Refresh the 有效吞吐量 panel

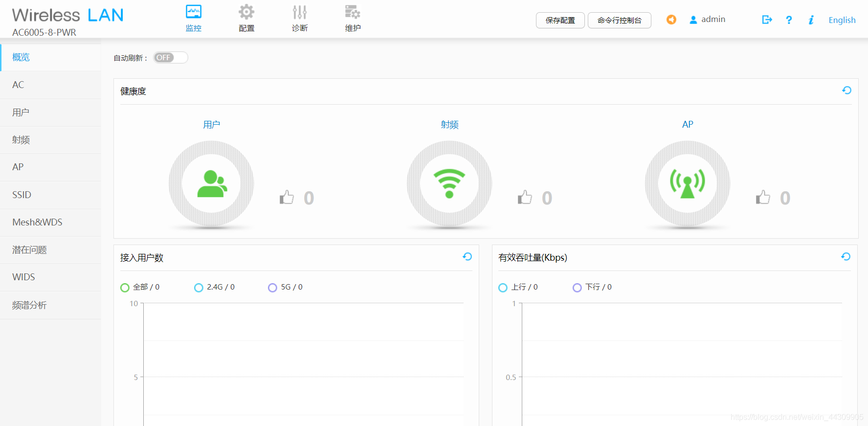pyautogui.click(x=846, y=257)
